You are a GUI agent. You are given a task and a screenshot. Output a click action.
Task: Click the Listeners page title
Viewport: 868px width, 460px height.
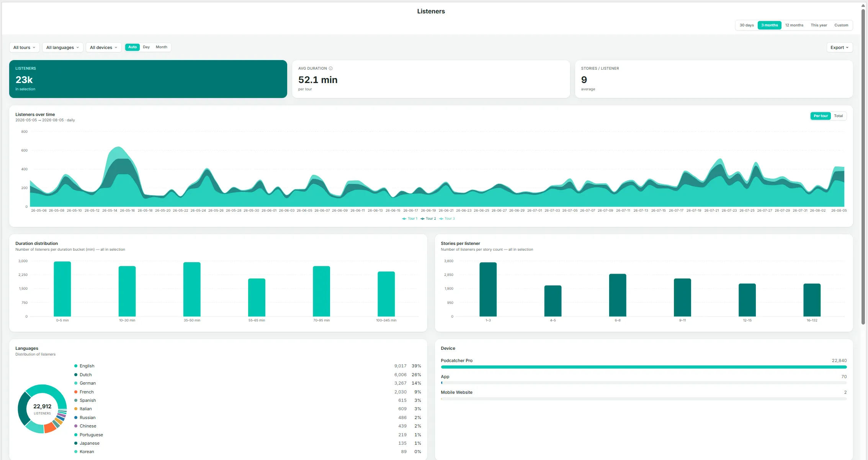tap(431, 11)
